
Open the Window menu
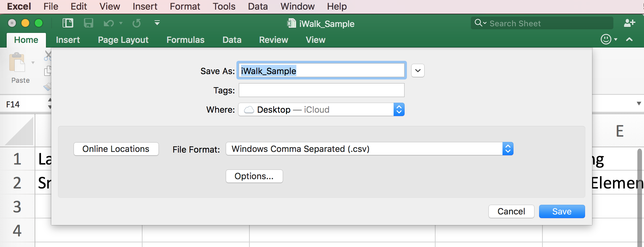tap(297, 6)
